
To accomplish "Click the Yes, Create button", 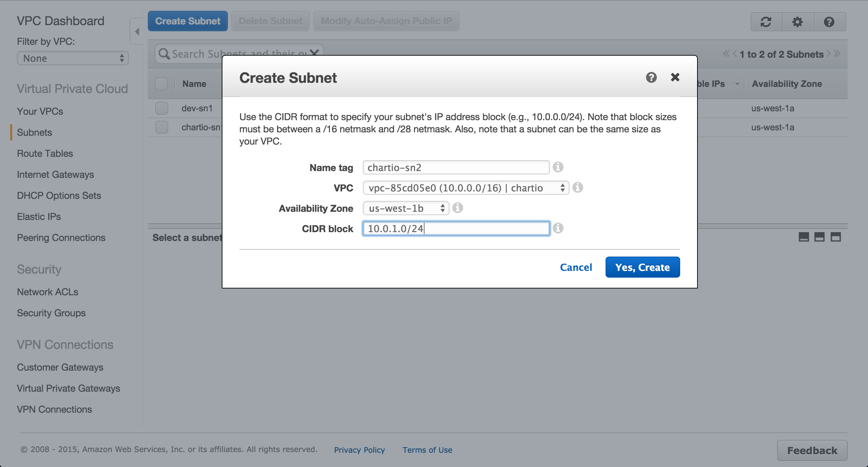I will tap(642, 267).
